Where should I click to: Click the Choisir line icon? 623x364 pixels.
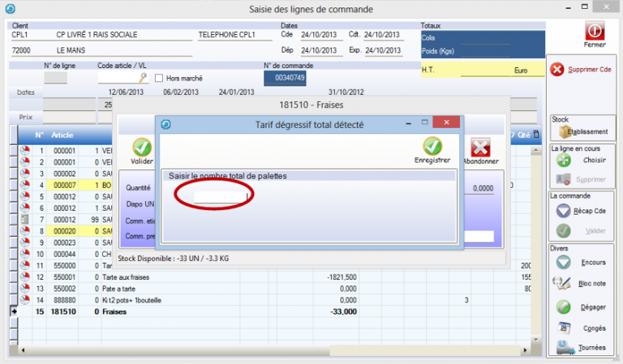565,161
